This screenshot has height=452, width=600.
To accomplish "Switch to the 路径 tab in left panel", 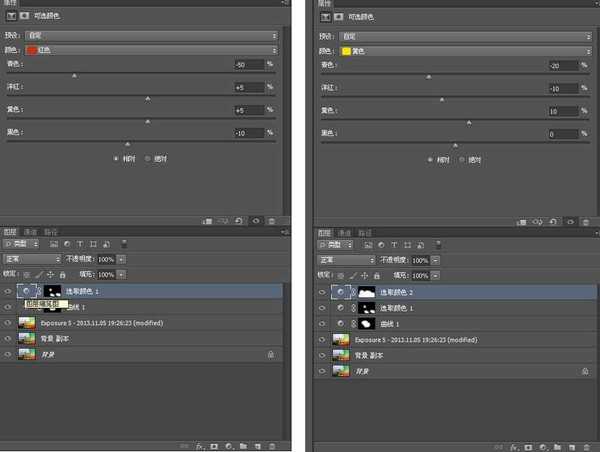I will click(52, 233).
